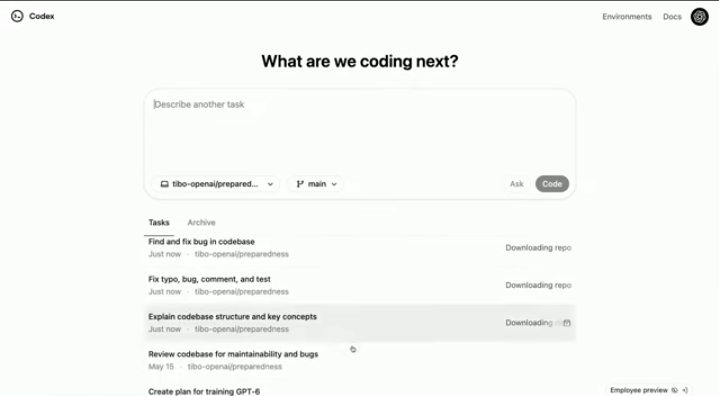Select the Tasks tab
The height and width of the screenshot is (396, 719).
tap(159, 222)
